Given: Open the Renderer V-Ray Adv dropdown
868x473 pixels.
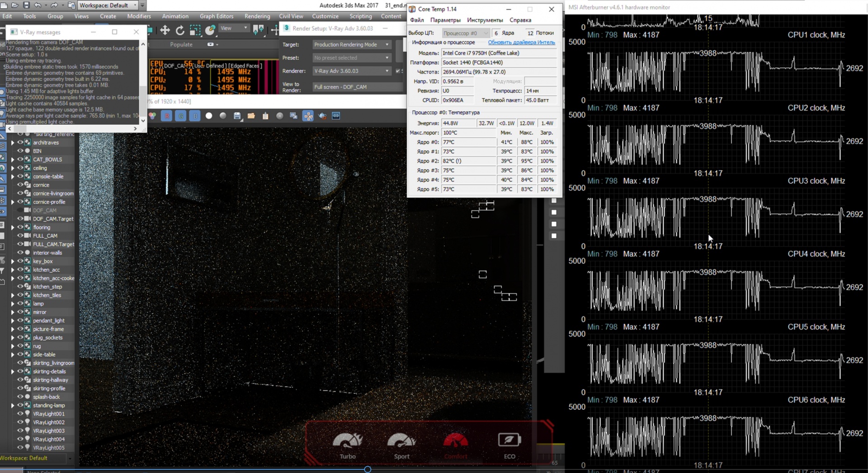Looking at the screenshot, I should 351,71.
